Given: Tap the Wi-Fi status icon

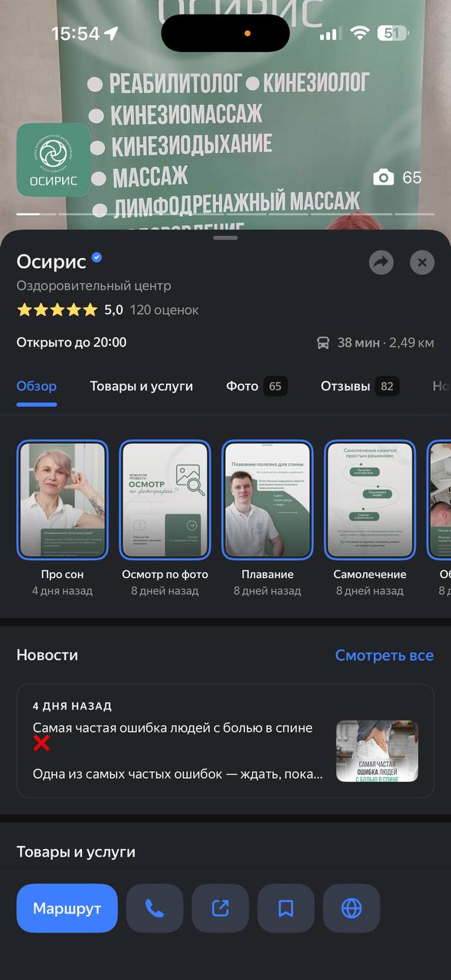Looking at the screenshot, I should [x=359, y=34].
